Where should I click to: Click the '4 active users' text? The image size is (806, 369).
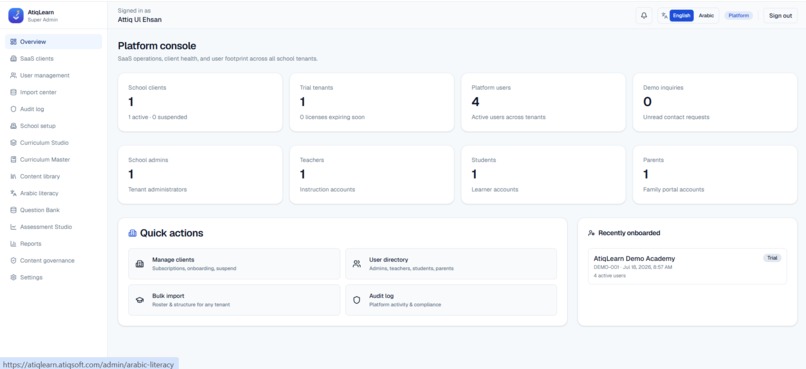pyautogui.click(x=610, y=276)
